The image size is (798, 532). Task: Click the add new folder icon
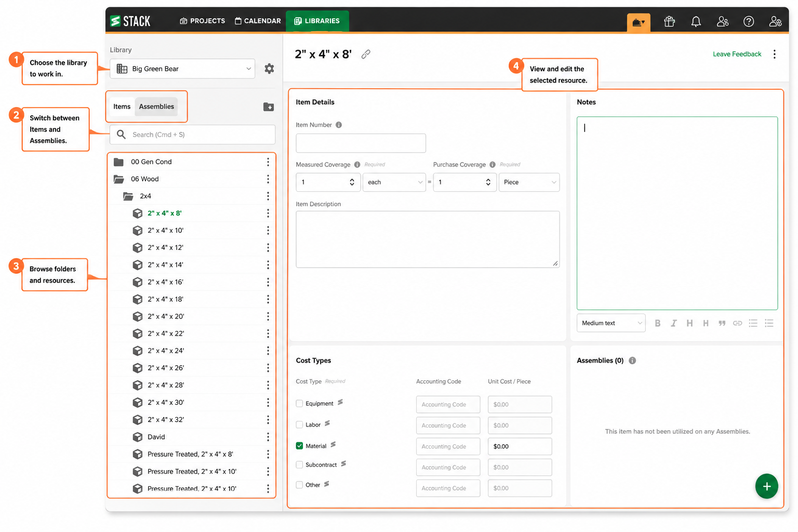[x=269, y=107]
